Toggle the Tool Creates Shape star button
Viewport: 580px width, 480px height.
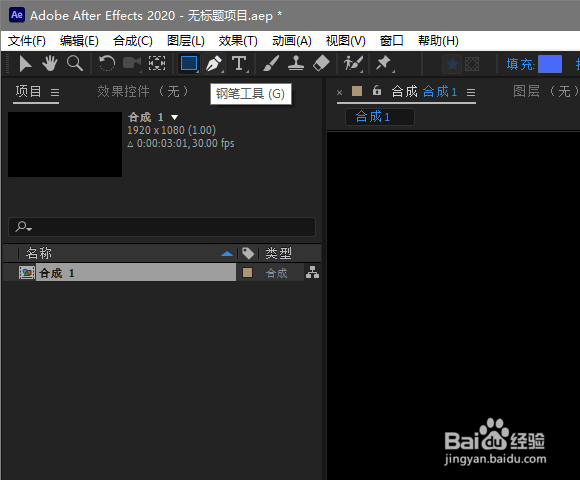point(452,64)
